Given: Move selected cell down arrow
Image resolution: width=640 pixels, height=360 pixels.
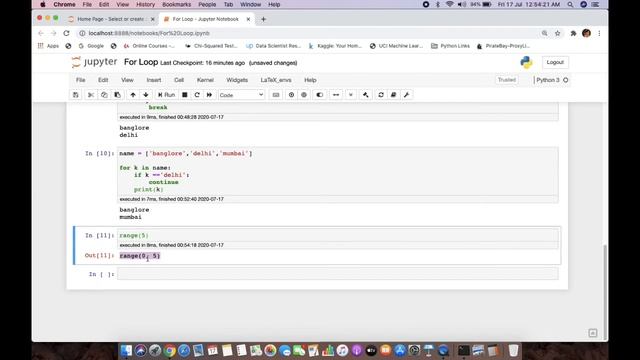Looking at the screenshot, I should tap(146, 95).
